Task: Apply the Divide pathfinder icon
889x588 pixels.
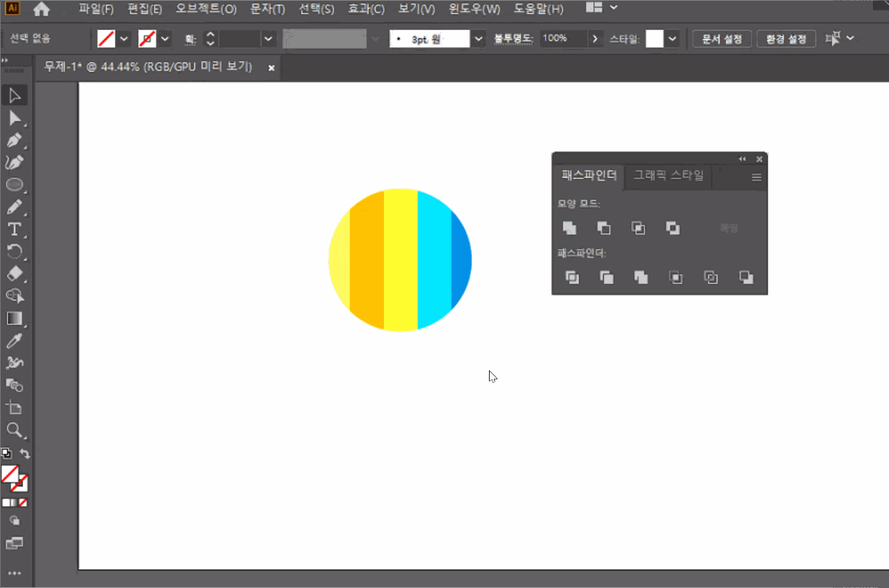Action: pyautogui.click(x=572, y=278)
